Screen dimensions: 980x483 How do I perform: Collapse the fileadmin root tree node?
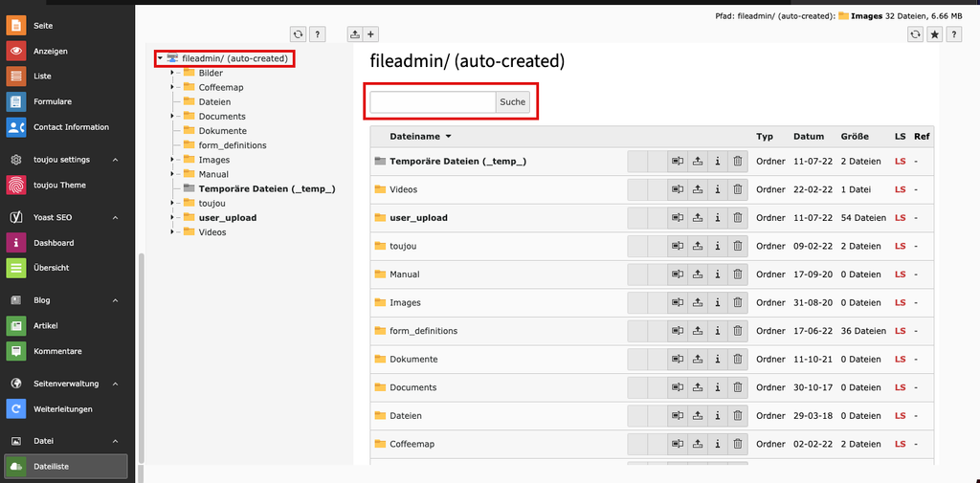click(x=160, y=58)
